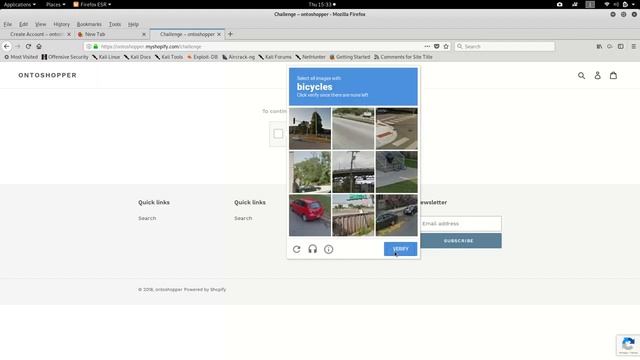Open the NetHunter bookmark
The image size is (640, 360).
310,57
